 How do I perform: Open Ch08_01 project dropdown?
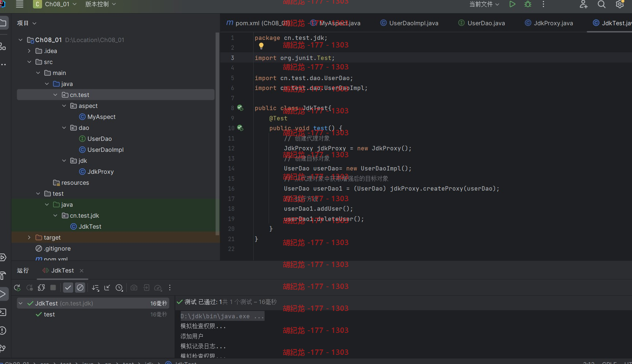[55, 4]
